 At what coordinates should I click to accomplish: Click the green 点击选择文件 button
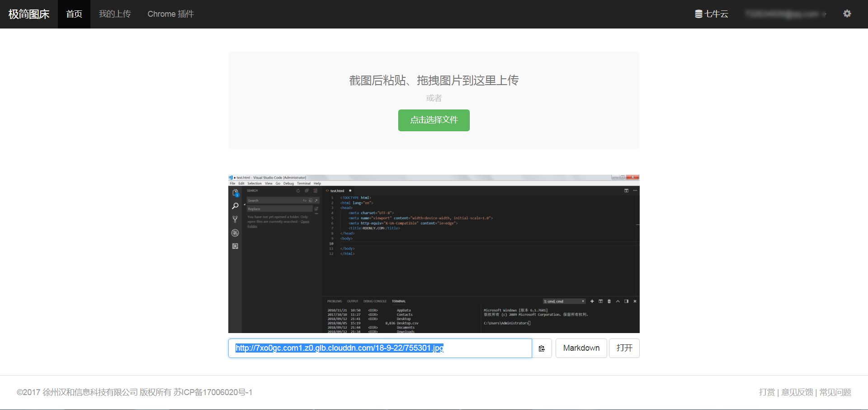(434, 120)
